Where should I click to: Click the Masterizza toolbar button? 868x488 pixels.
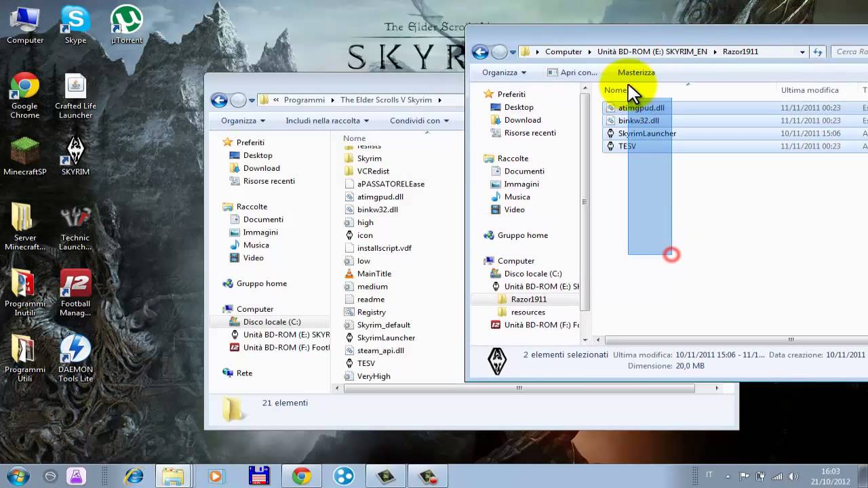[x=636, y=73]
